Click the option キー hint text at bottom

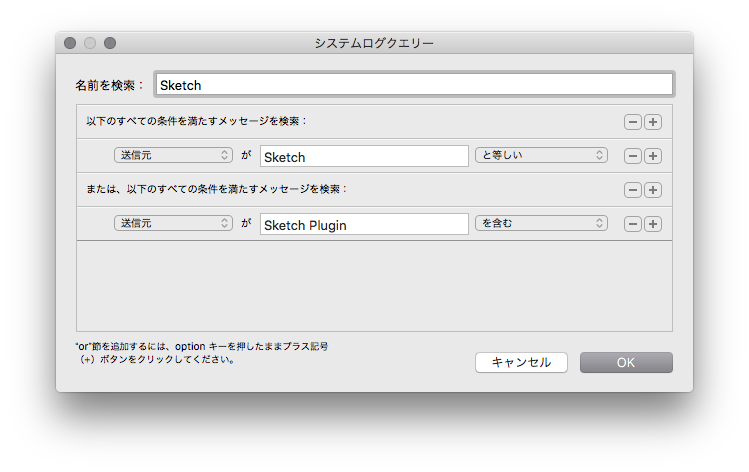pyautogui.click(x=202, y=353)
